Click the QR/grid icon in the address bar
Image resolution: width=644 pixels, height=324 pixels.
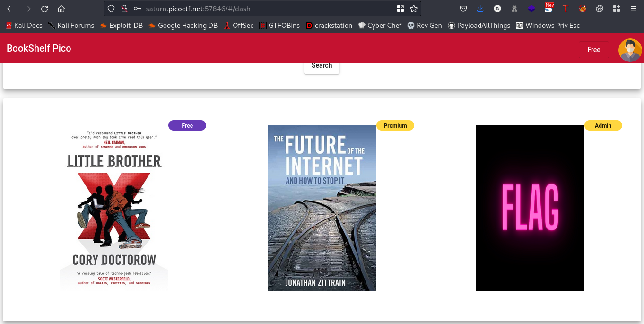coord(400,9)
